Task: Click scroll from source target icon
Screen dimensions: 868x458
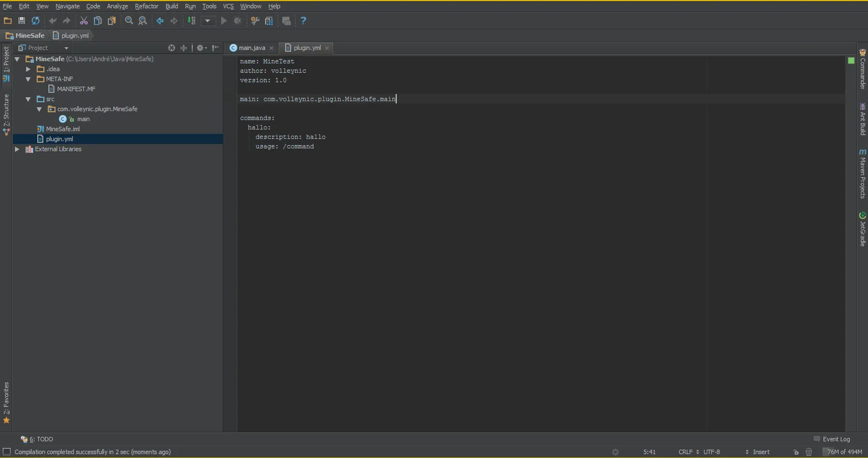Action: [x=172, y=48]
